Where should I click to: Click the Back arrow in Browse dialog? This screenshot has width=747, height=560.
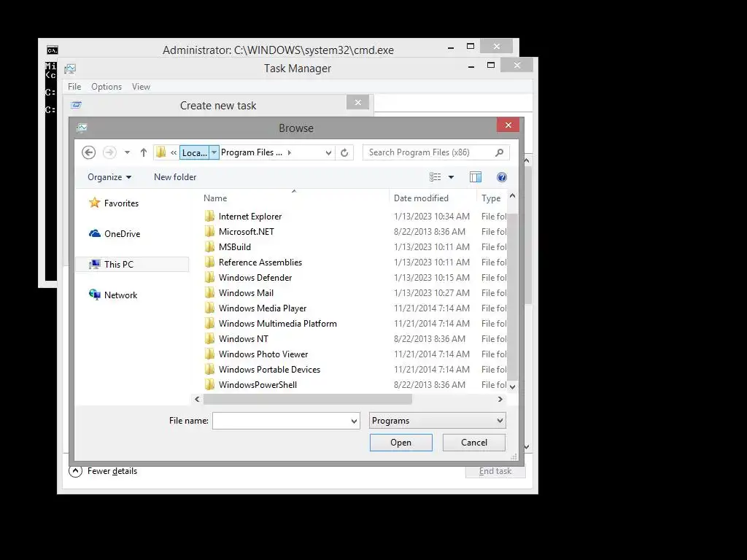click(x=88, y=152)
